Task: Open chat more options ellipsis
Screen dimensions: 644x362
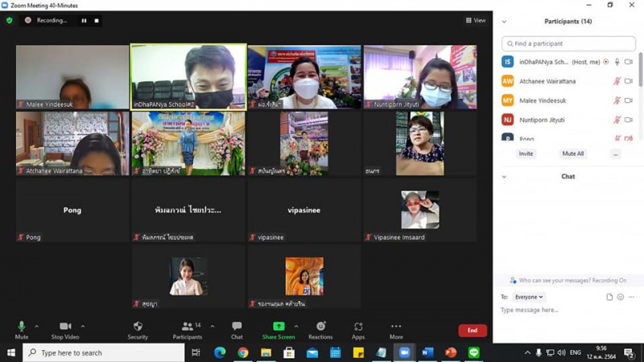Action: coord(631,297)
